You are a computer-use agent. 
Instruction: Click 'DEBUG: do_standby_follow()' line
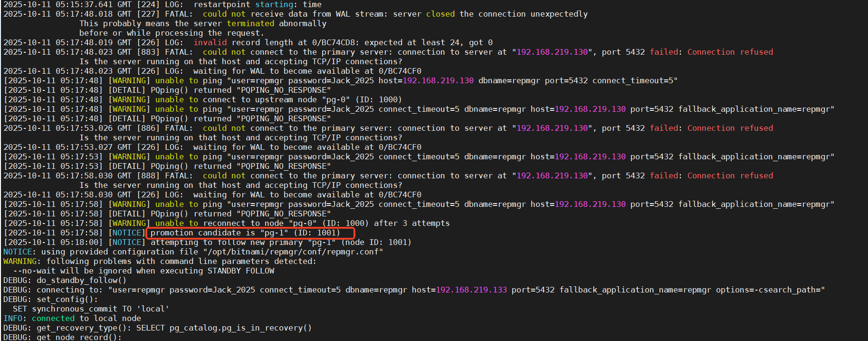coord(65,280)
